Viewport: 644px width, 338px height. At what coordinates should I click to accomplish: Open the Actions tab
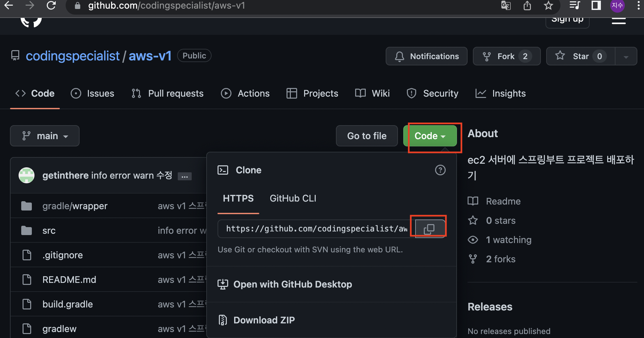click(245, 94)
